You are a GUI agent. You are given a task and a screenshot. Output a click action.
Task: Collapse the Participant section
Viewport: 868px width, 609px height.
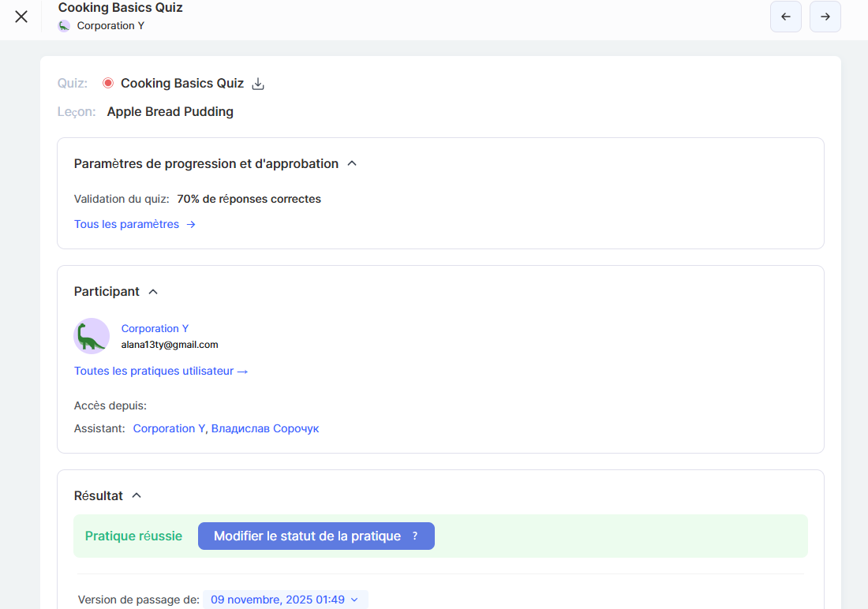(x=153, y=292)
